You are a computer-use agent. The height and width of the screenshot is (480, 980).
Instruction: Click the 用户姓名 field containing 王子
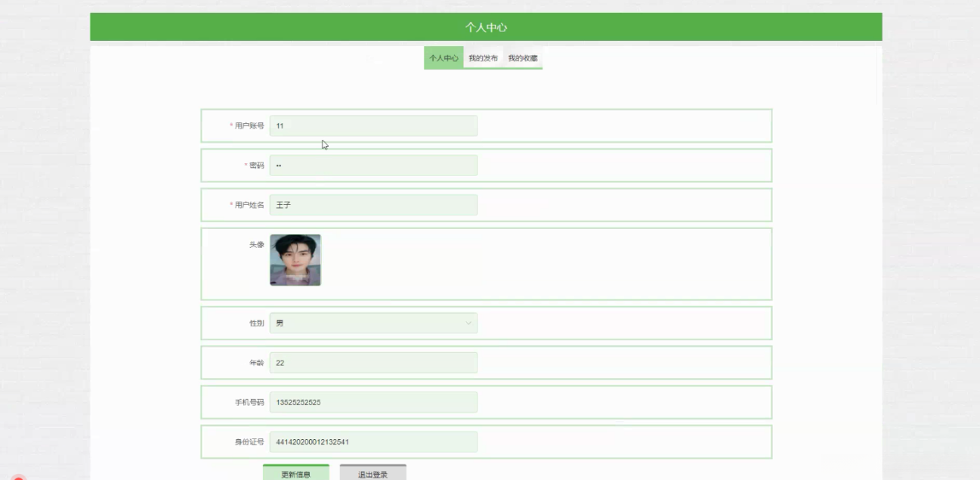tap(373, 205)
